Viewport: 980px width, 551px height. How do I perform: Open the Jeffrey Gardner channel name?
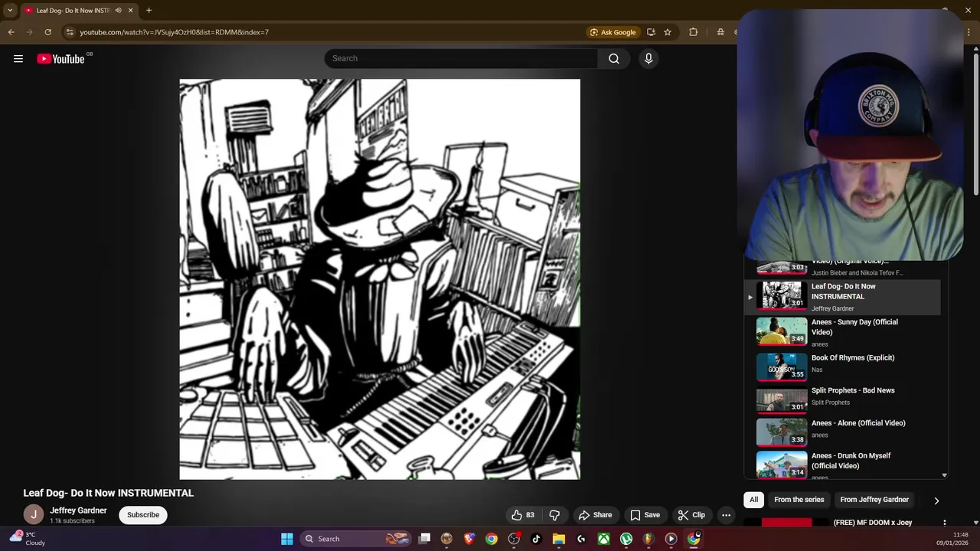coord(78,510)
